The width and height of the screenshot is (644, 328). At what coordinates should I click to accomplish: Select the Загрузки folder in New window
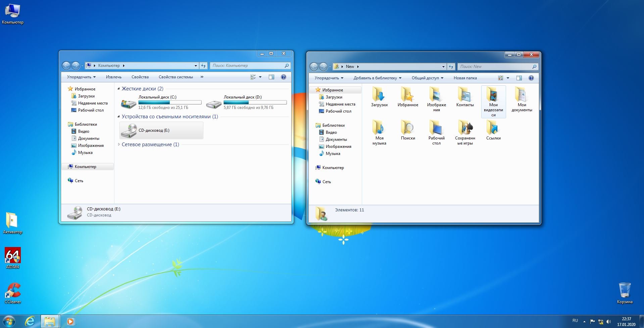[x=379, y=97]
